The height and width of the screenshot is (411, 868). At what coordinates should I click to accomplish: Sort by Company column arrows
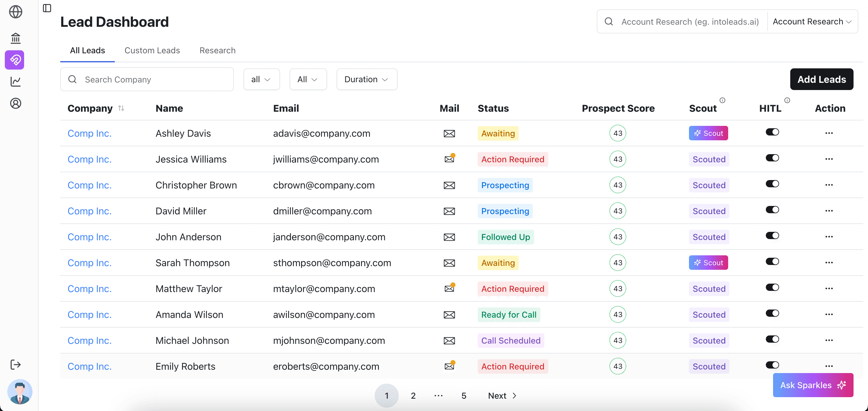[121, 108]
